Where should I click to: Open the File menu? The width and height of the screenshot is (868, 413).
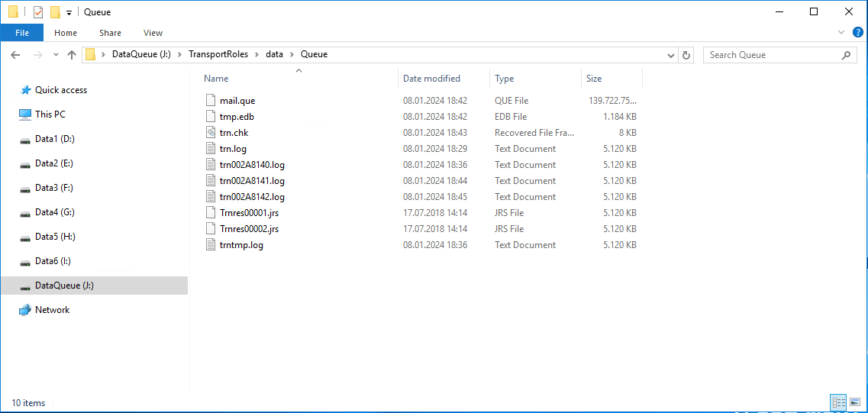22,33
